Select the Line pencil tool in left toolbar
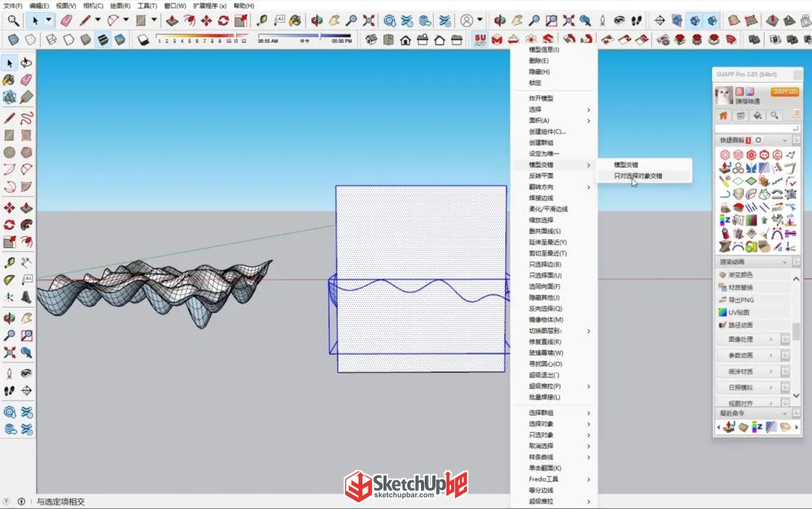The width and height of the screenshot is (812, 509). 9,118
